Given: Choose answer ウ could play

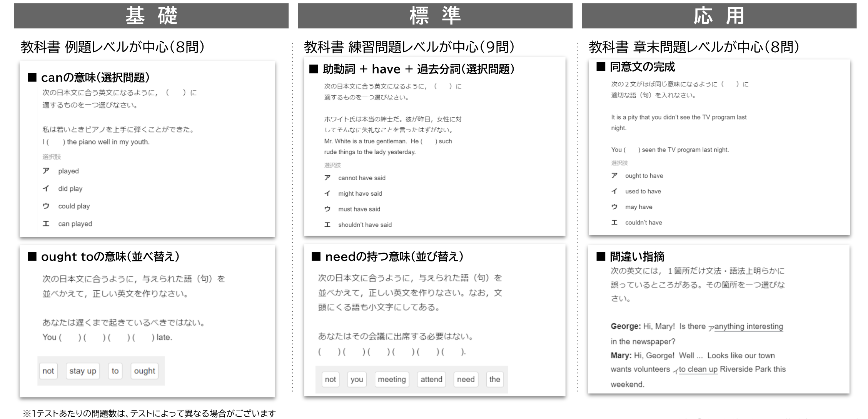Looking at the screenshot, I should tap(66, 206).
